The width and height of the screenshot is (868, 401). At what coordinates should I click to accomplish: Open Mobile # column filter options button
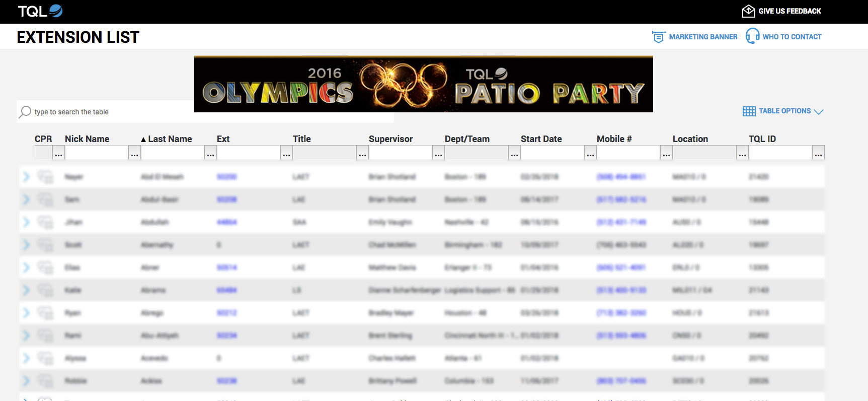click(667, 153)
